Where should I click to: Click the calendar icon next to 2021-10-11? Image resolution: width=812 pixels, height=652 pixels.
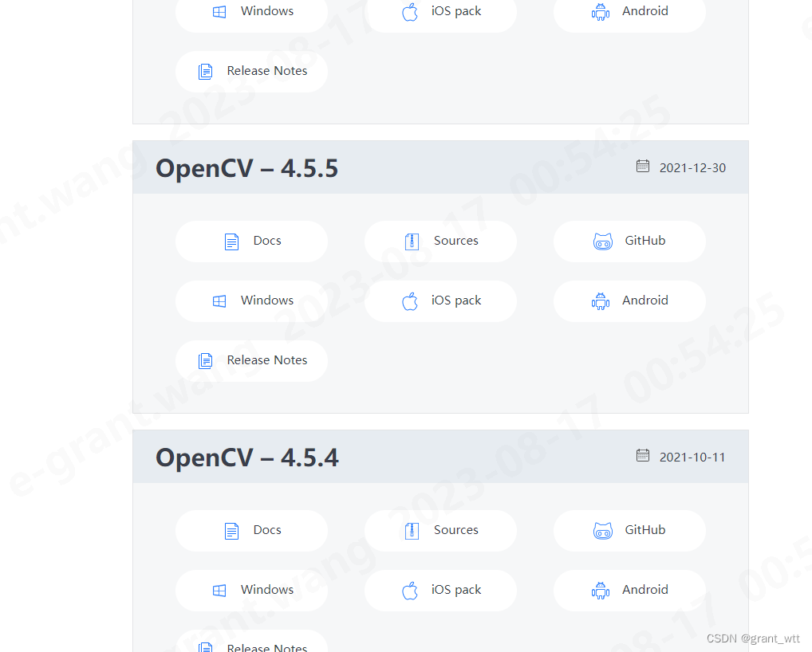pyautogui.click(x=643, y=456)
